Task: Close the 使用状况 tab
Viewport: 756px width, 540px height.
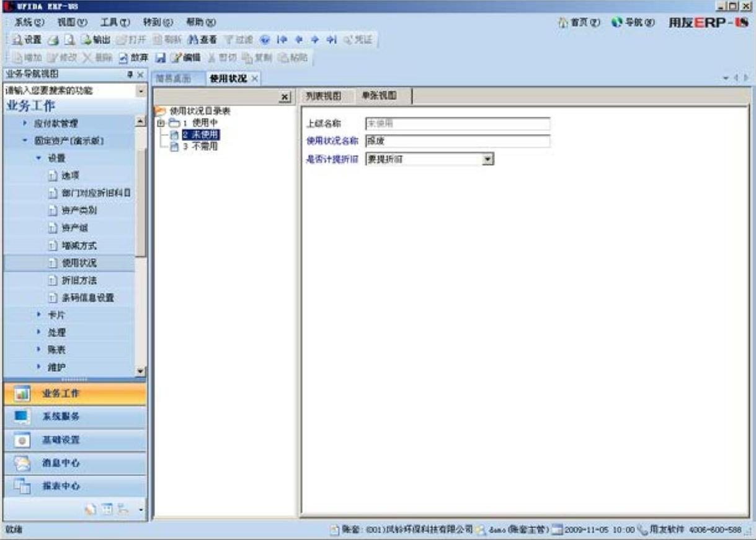Action: (255, 79)
